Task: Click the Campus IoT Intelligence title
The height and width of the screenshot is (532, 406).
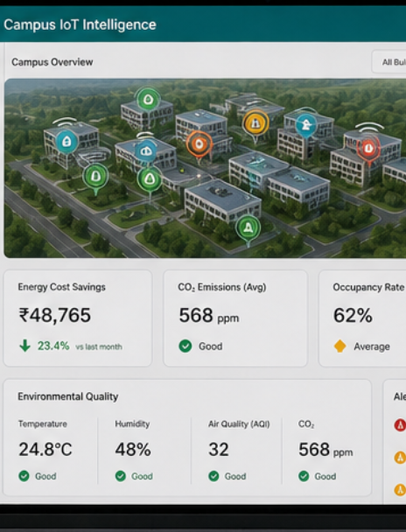Action: coord(80,24)
